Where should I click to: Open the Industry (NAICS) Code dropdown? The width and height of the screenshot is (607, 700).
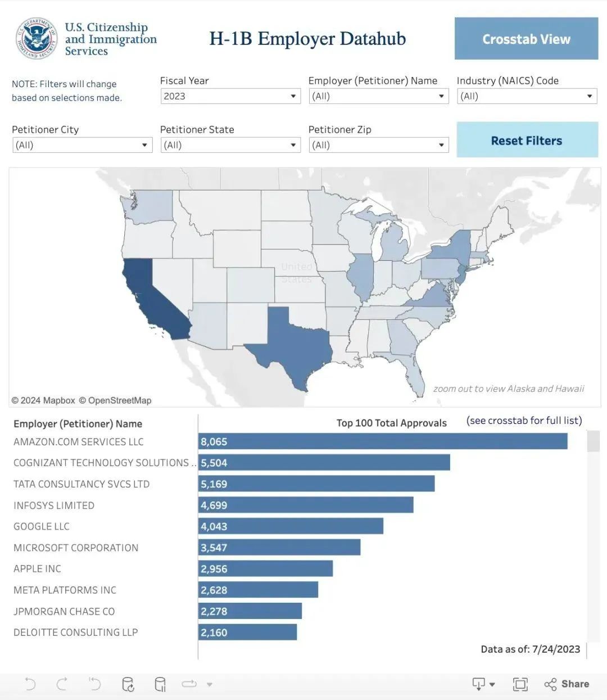click(527, 96)
